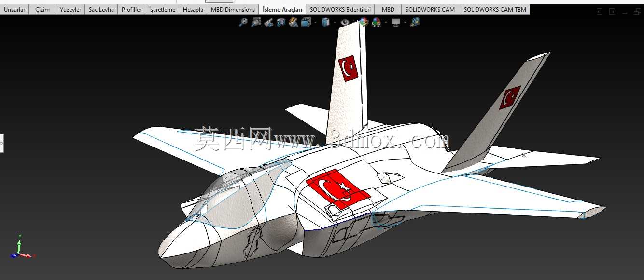Image resolution: width=644 pixels, height=280 pixels.
Task: Click the collapse panel left arrow icon
Action: [x=599, y=12]
